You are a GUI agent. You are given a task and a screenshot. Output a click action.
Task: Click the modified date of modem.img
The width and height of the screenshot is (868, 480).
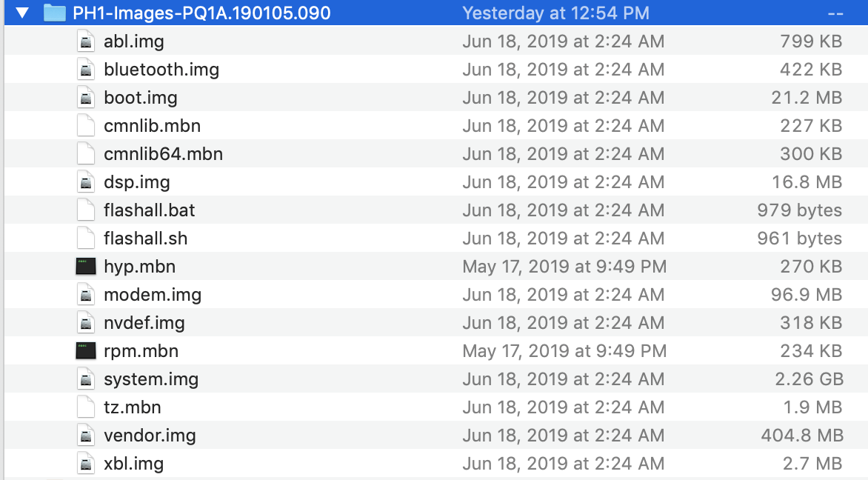564,295
